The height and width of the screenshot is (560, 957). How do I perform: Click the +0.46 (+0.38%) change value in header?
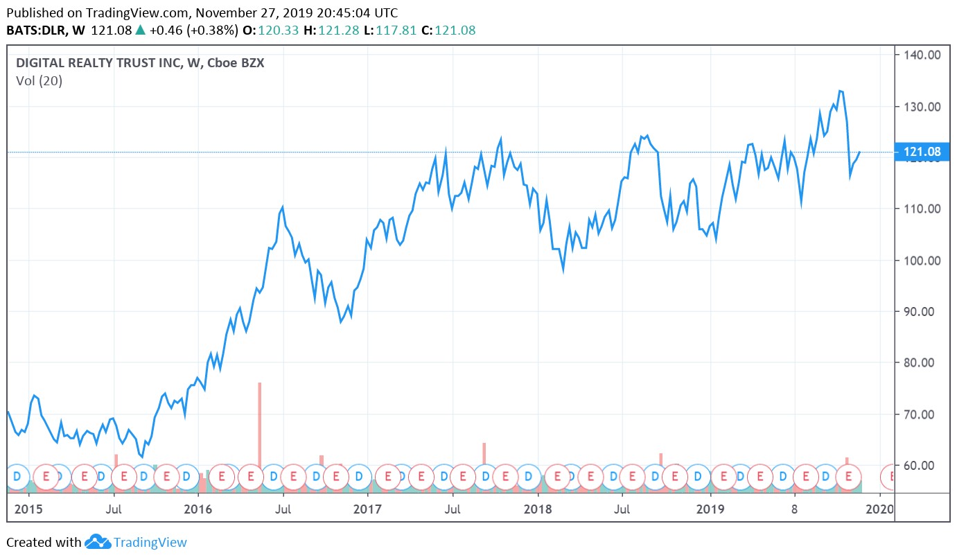point(193,30)
